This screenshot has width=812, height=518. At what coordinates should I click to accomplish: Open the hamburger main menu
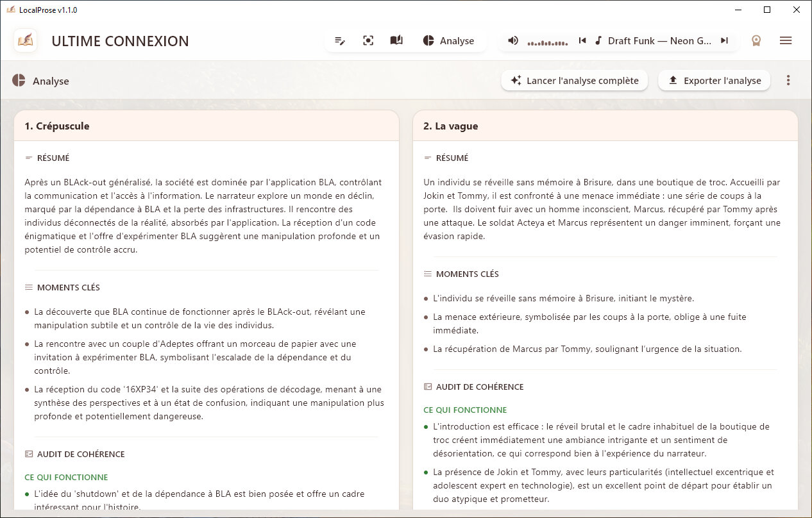click(785, 41)
